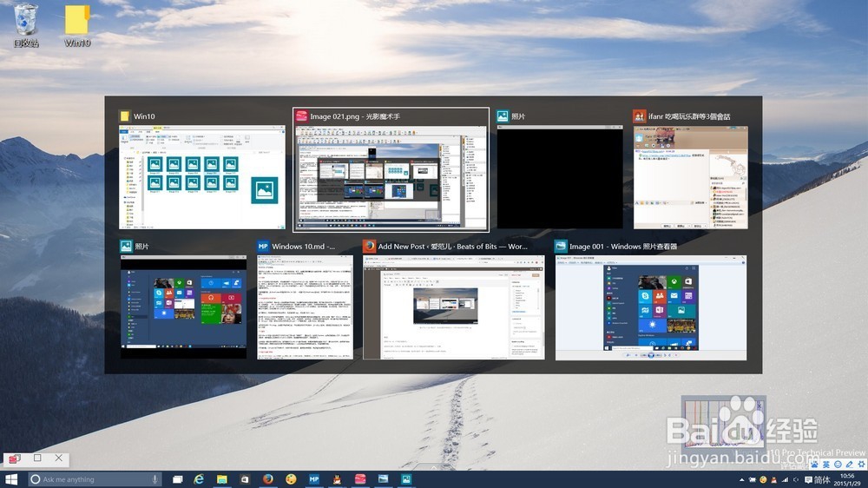
Task: Click the pen handwriting icon on the IME bar
Action: pos(849,465)
